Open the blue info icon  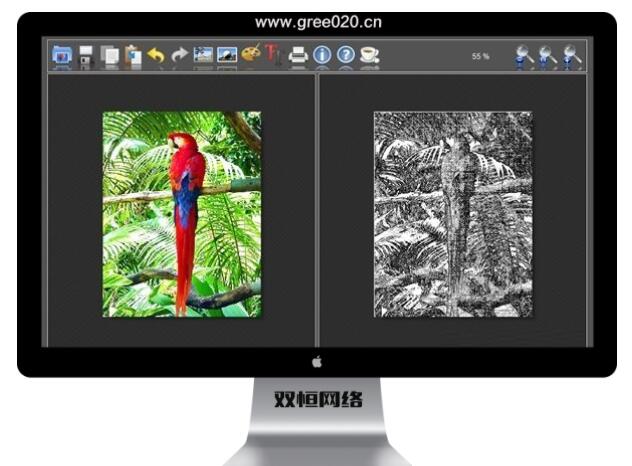(322, 56)
